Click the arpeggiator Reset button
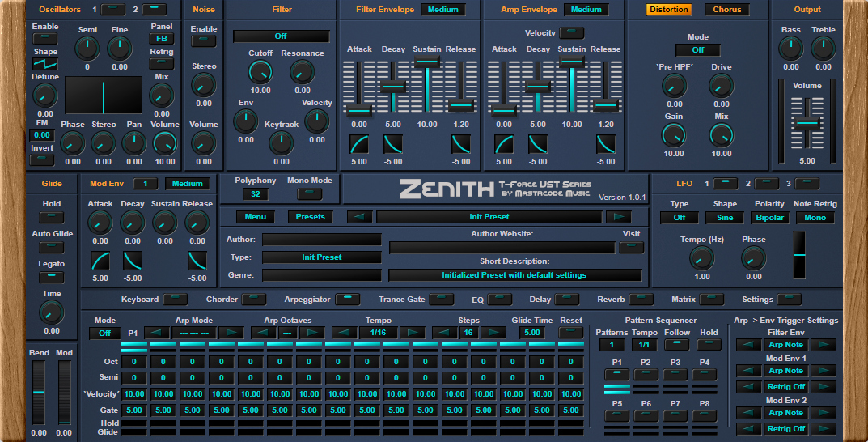The height and width of the screenshot is (442, 868). click(x=571, y=333)
